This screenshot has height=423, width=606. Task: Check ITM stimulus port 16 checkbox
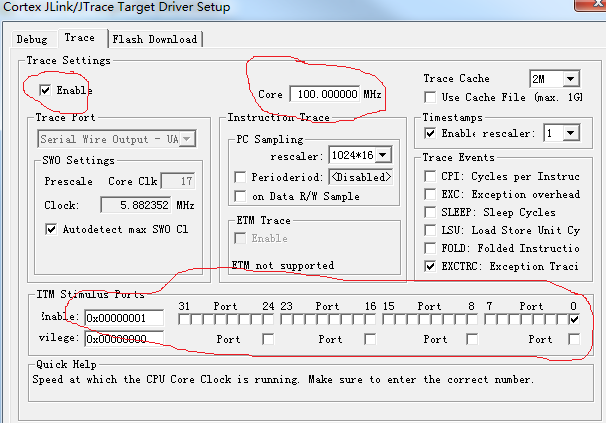370,319
